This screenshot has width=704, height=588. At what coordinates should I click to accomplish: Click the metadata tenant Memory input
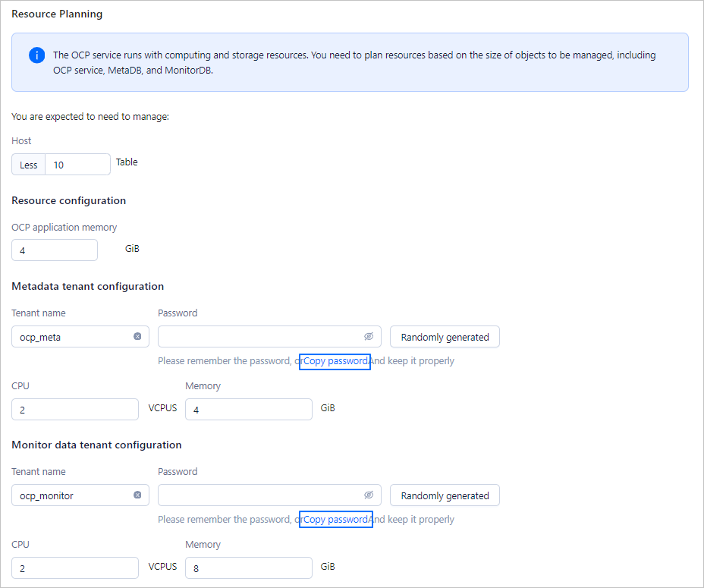click(248, 409)
